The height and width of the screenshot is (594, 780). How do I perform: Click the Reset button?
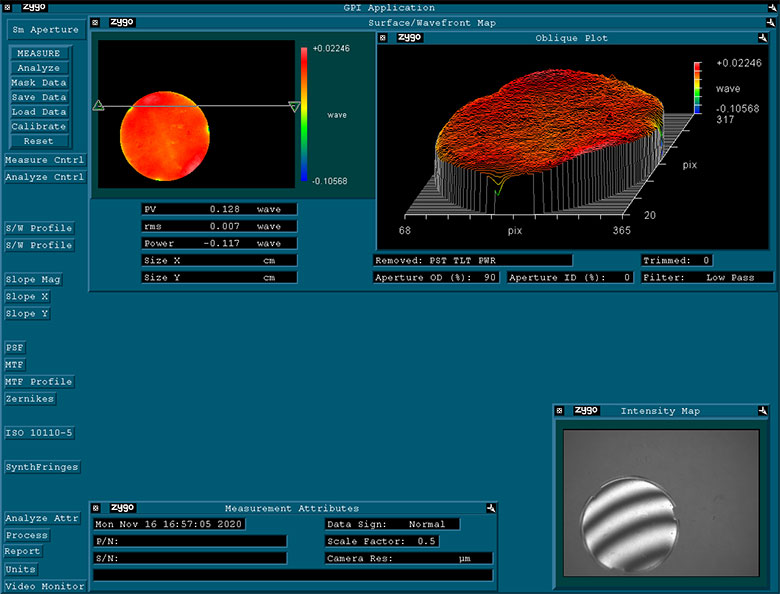pos(39,141)
